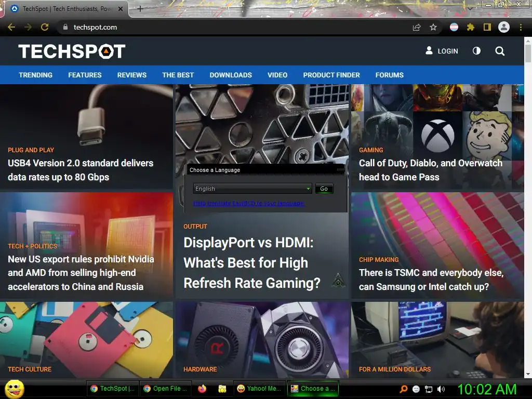Click the TechSpot logo
This screenshot has width=532, height=399.
[72, 51]
